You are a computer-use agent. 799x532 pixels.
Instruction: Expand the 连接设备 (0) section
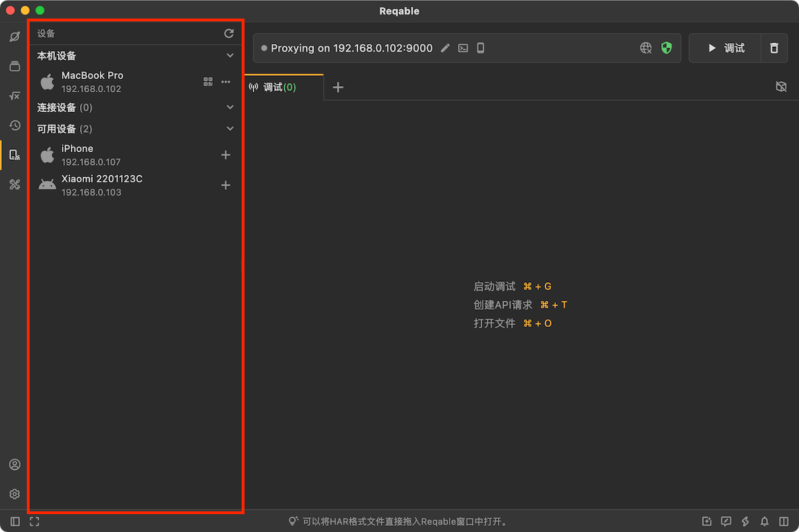click(x=230, y=107)
